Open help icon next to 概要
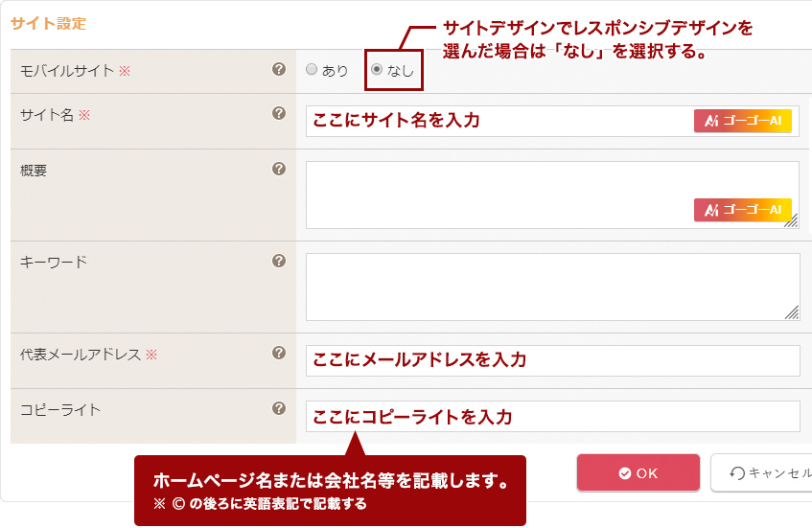812x528 pixels. 279,169
